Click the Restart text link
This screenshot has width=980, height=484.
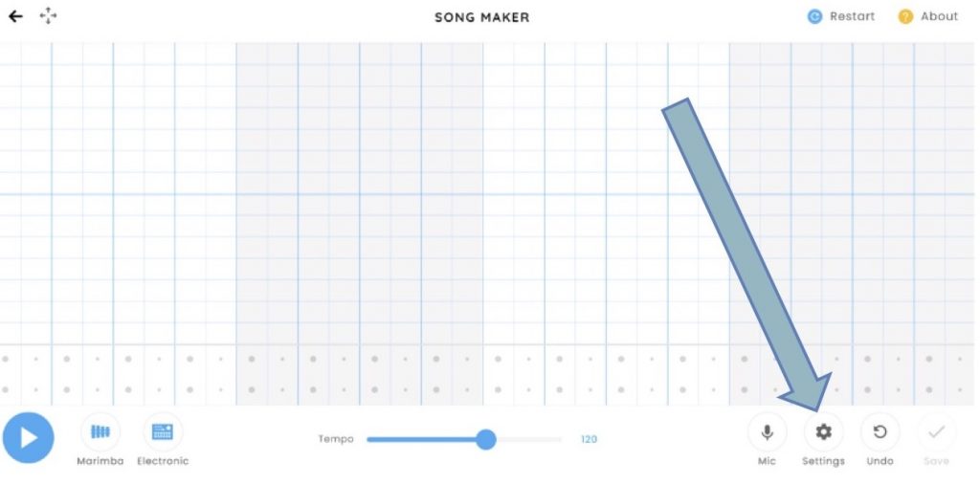coord(852,16)
